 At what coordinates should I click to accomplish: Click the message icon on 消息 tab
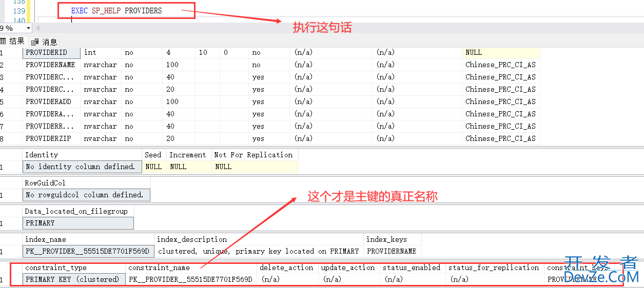pos(35,42)
